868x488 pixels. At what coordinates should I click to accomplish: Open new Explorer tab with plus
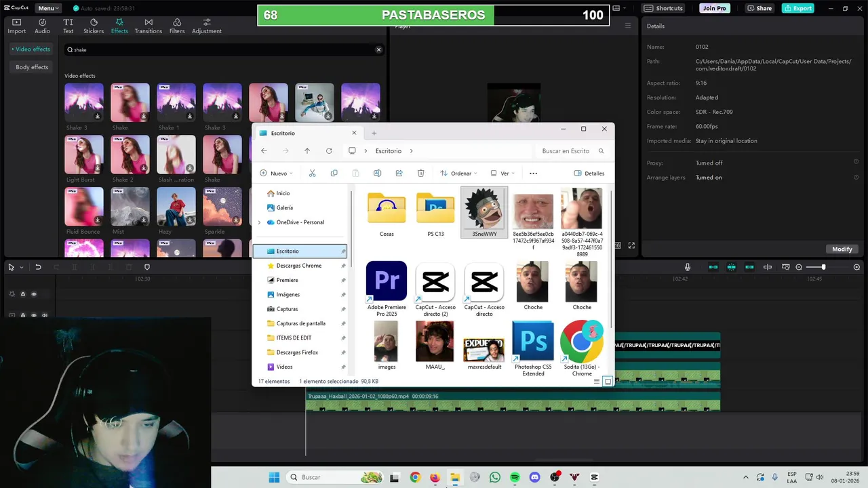374,133
